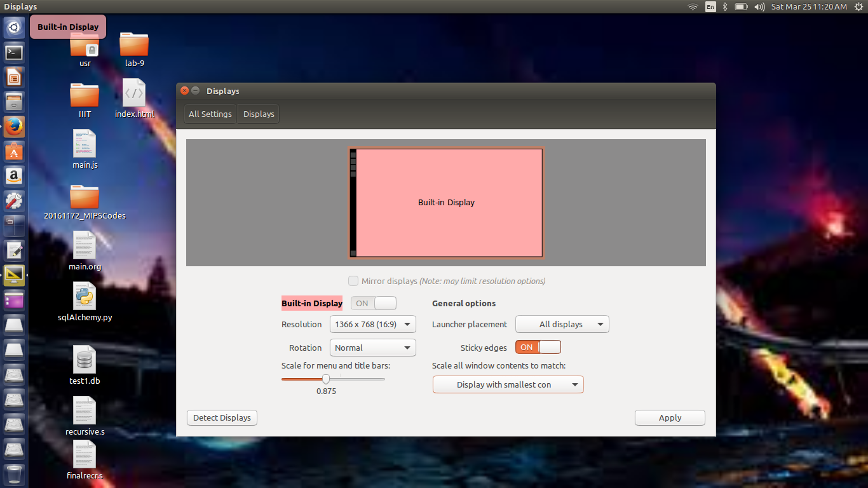Open the Amazon launcher icon
Screen dimensions: 868x488
(x=13, y=175)
